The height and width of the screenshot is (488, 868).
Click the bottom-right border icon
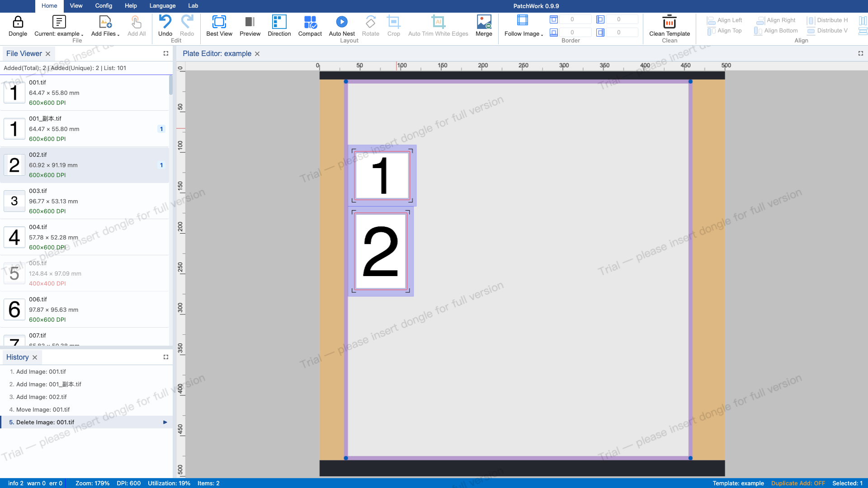[x=600, y=33]
